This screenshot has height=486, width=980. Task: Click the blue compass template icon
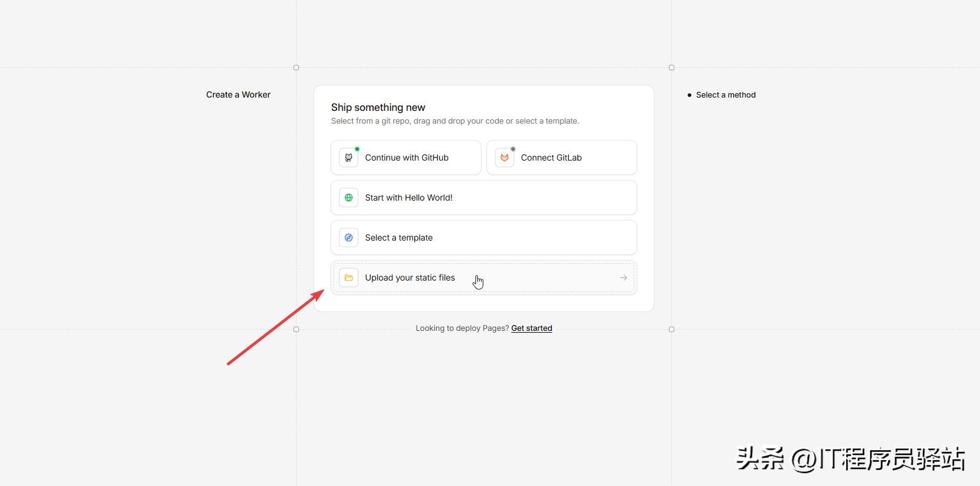(x=349, y=238)
